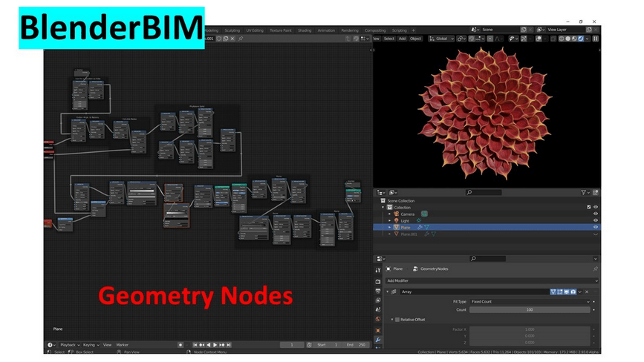
Task: Enable the Relative Offset checkbox
Action: tap(397, 319)
